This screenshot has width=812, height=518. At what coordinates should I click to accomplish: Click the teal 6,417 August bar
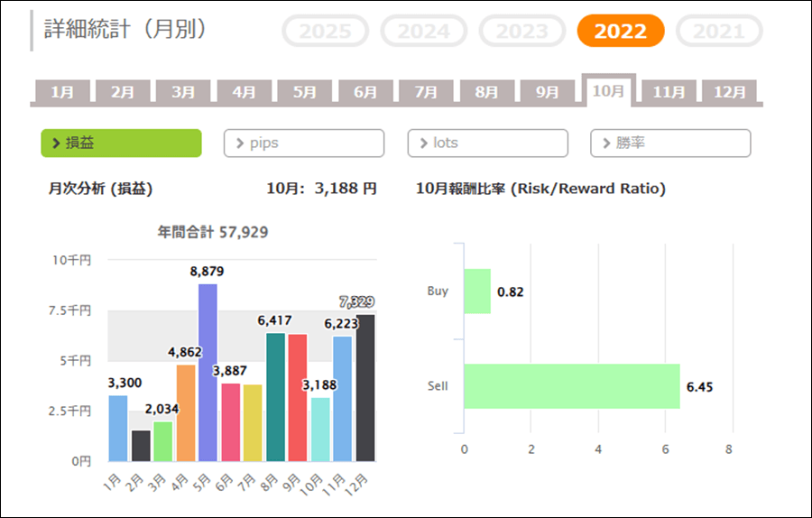coord(275,397)
